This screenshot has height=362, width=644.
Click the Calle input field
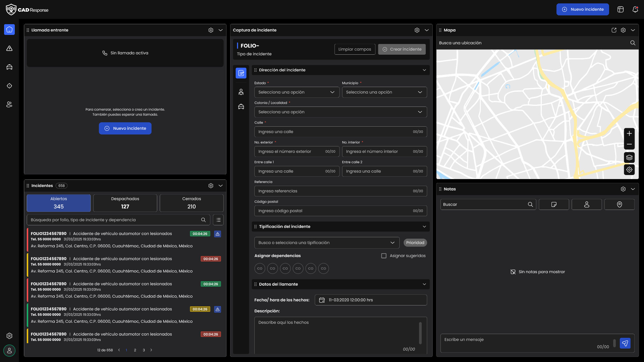coord(341,132)
